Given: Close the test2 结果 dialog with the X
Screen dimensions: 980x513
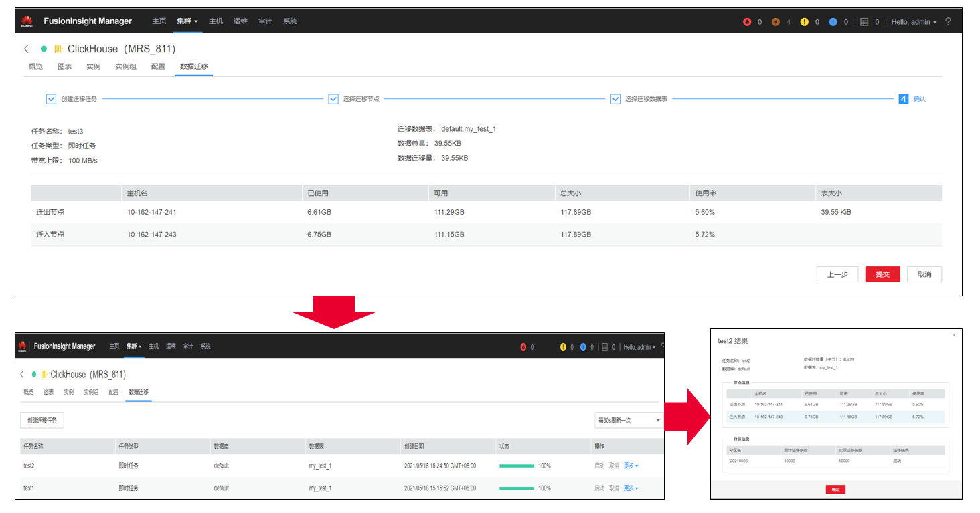Looking at the screenshot, I should point(954,335).
